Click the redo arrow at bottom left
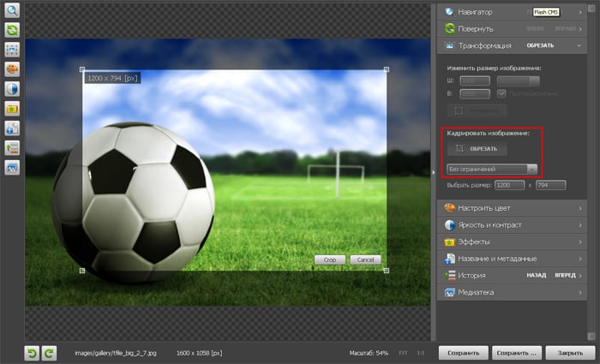Viewport: 600px width, 364px height. pyautogui.click(x=49, y=352)
